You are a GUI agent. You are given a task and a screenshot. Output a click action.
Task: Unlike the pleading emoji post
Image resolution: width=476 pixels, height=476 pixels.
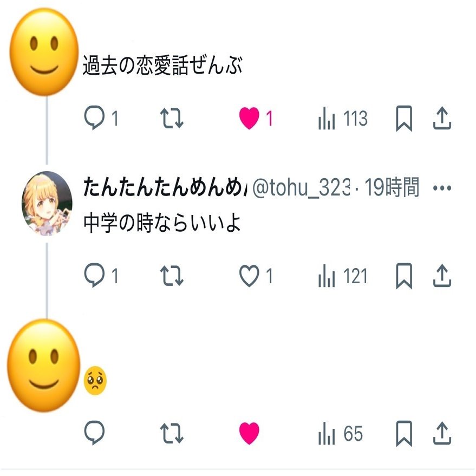click(249, 433)
